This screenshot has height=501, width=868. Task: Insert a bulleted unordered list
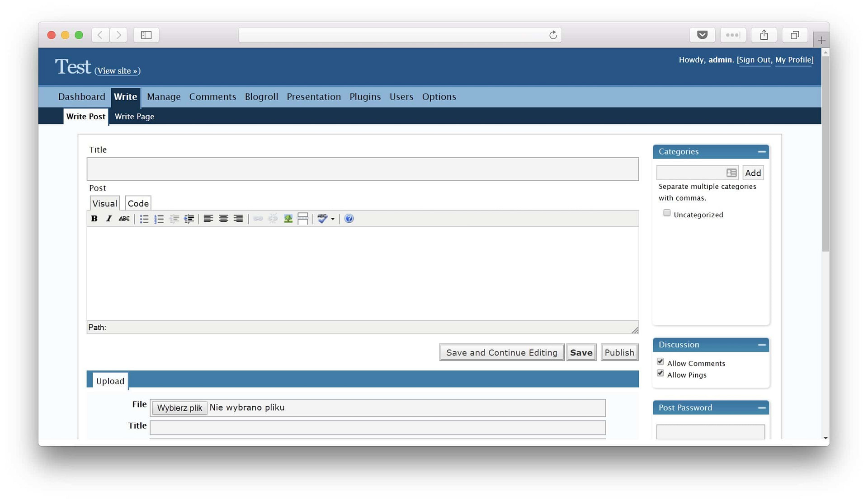(144, 219)
